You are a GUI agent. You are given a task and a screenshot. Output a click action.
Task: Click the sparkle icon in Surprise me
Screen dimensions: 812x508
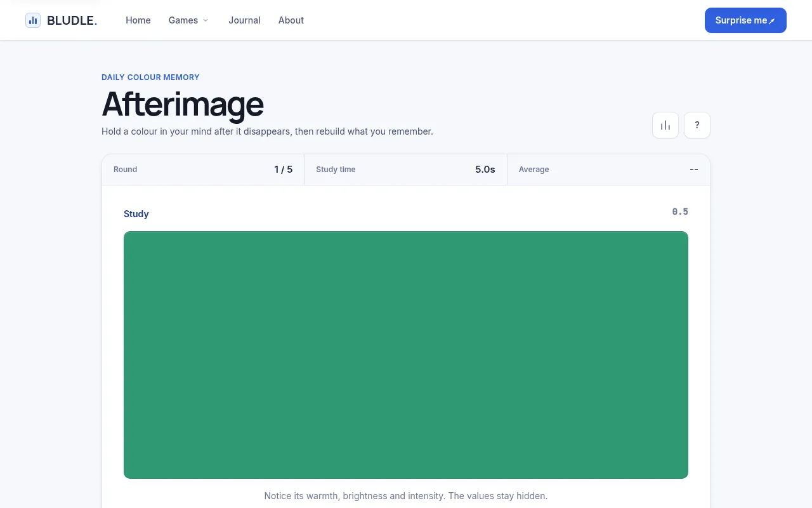772,21
